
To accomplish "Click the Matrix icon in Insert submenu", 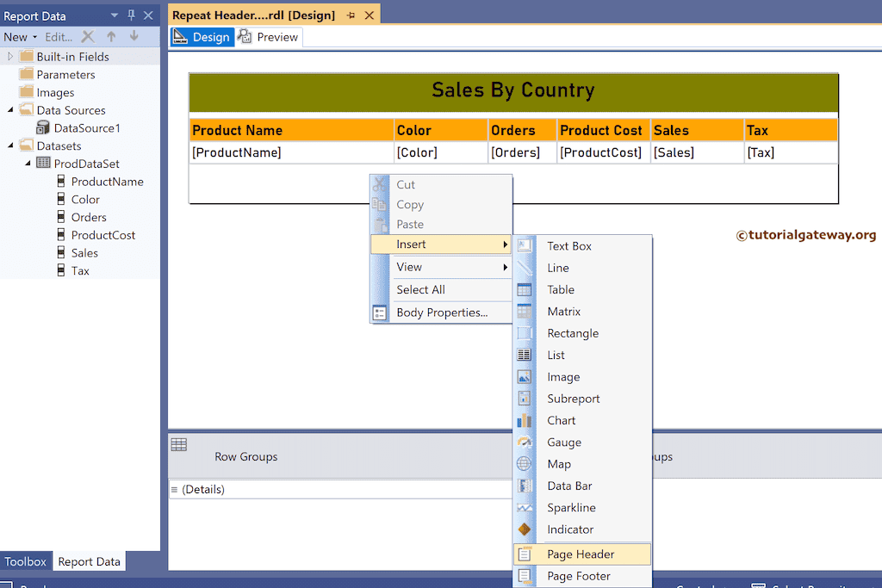I will tap(525, 312).
